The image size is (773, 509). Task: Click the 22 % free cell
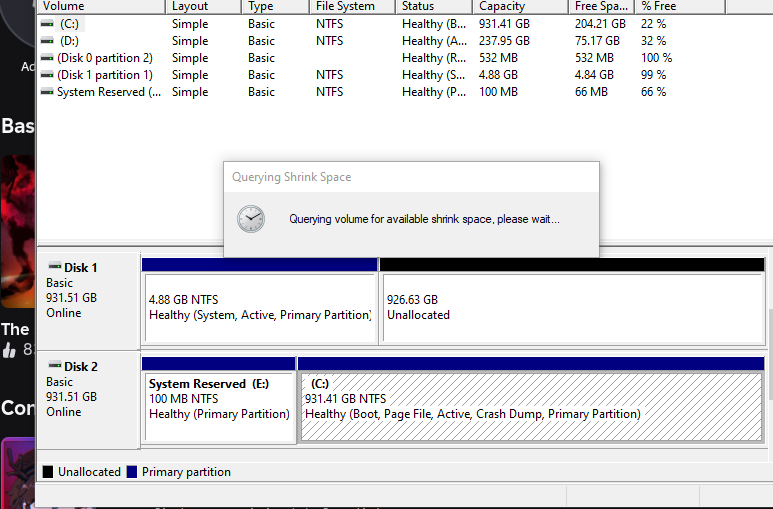point(653,24)
